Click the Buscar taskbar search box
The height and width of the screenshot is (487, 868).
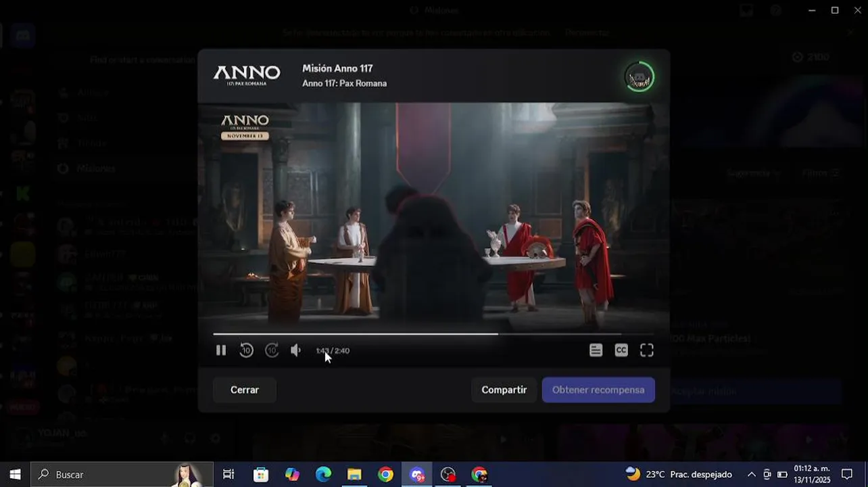point(122,474)
